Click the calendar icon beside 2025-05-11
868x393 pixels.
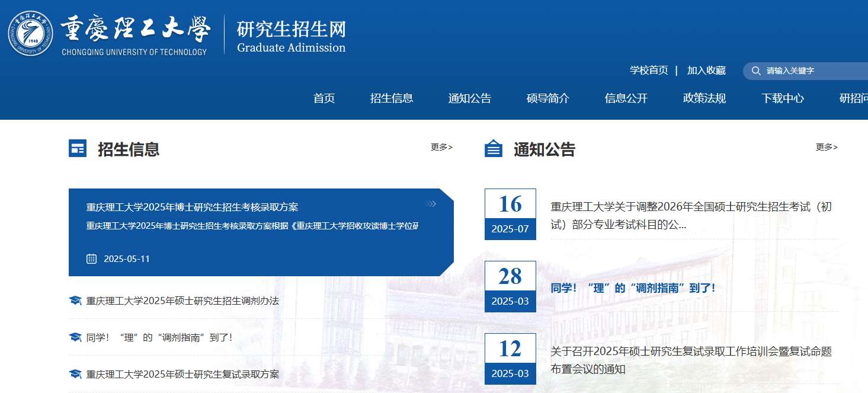pyautogui.click(x=91, y=258)
